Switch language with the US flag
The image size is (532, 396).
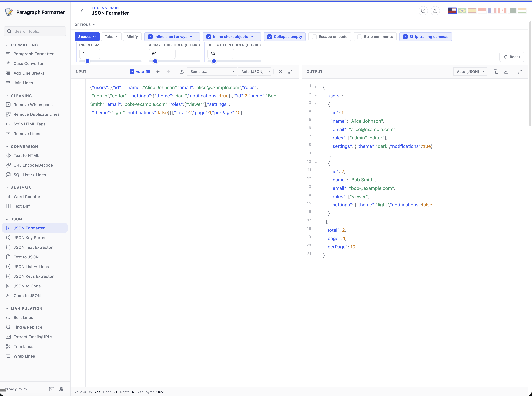(x=452, y=11)
